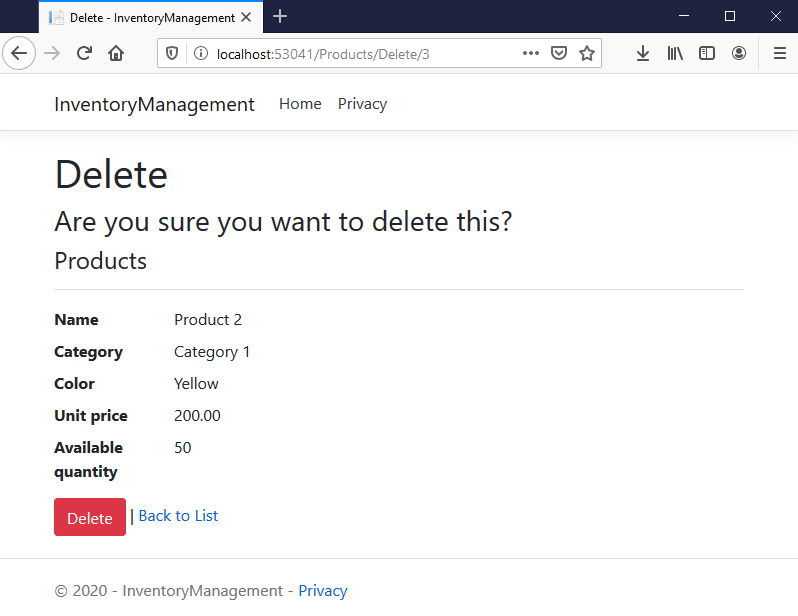798x616 pixels.
Task: Toggle the sidebar view icon
Action: point(707,53)
